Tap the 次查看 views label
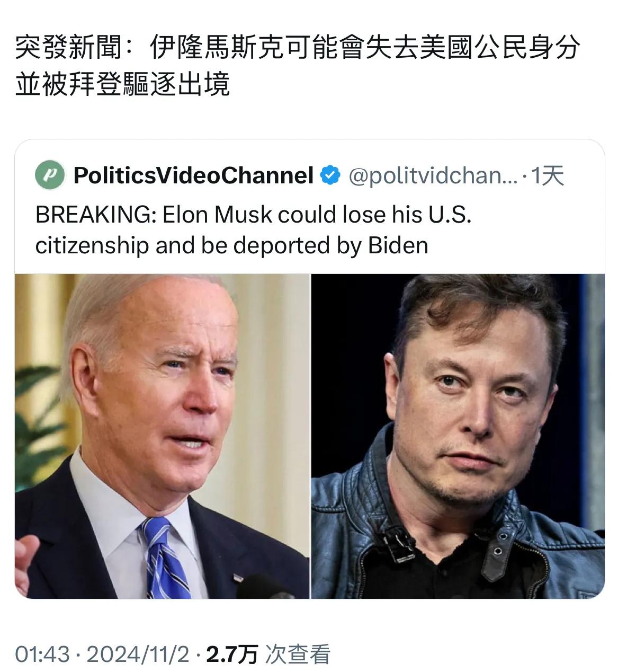618x672 pixels. pyautogui.click(x=298, y=654)
